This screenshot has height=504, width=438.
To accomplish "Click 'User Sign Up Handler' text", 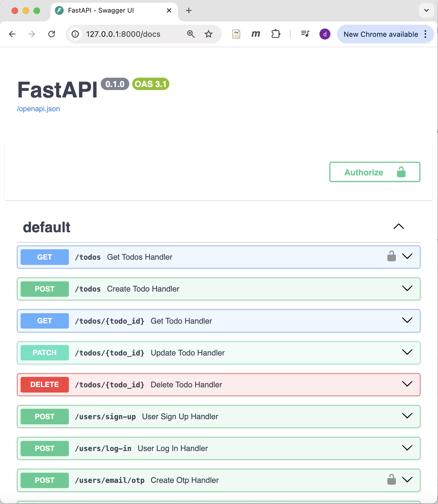I will pyautogui.click(x=180, y=416).
